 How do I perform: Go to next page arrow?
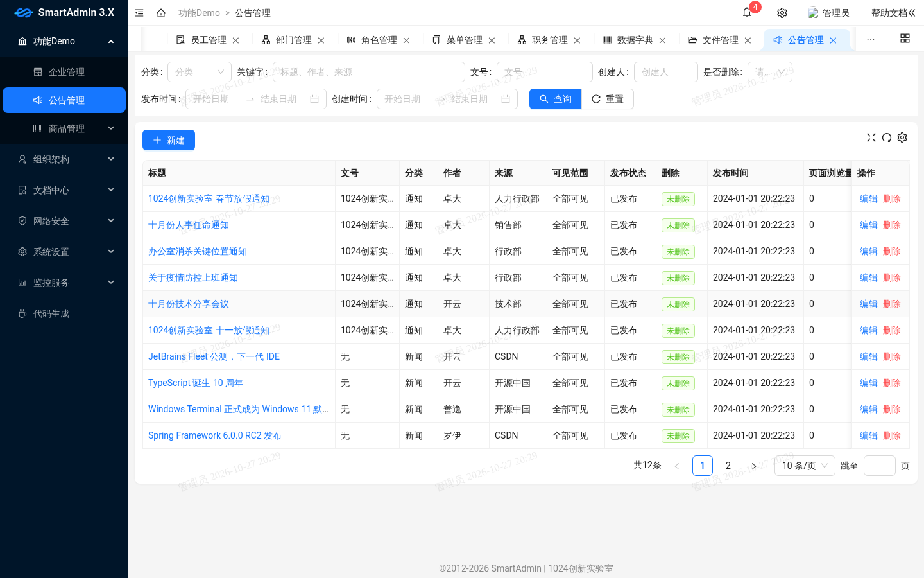[x=754, y=466]
